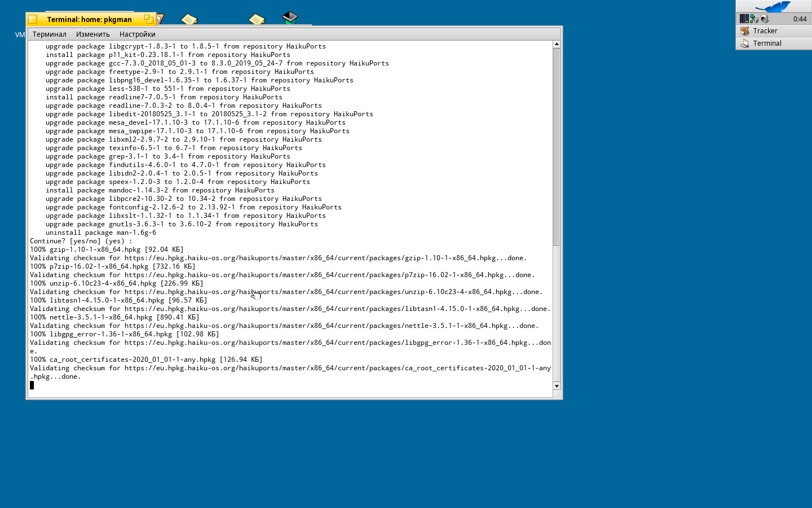
Task: Click the 'upgrade package findutils-4.6.0-1' line
Action: 186,165
